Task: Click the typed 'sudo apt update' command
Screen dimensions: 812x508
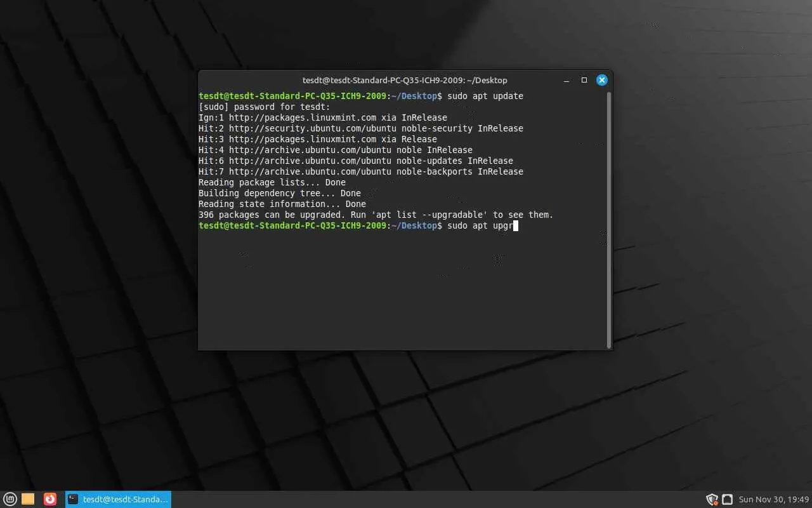Action: [485, 97]
